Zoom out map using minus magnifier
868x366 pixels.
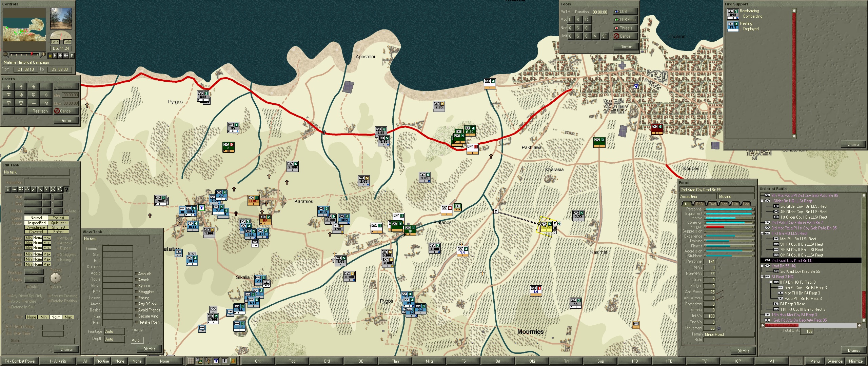5,55
